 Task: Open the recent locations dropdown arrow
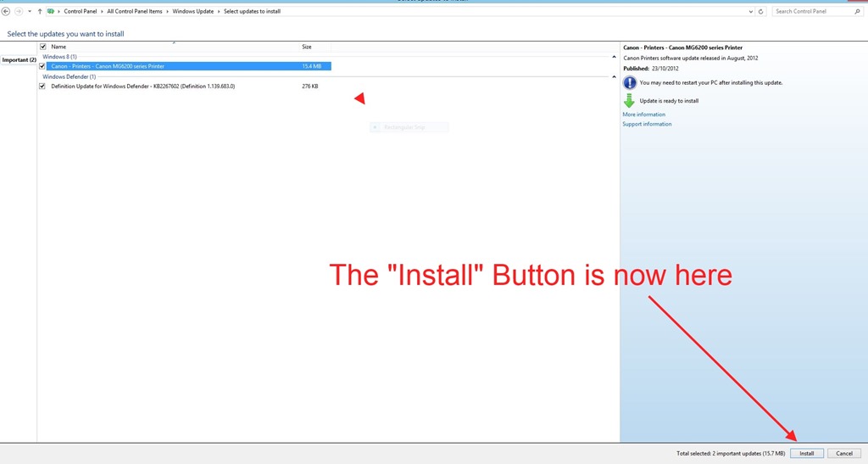(x=30, y=11)
